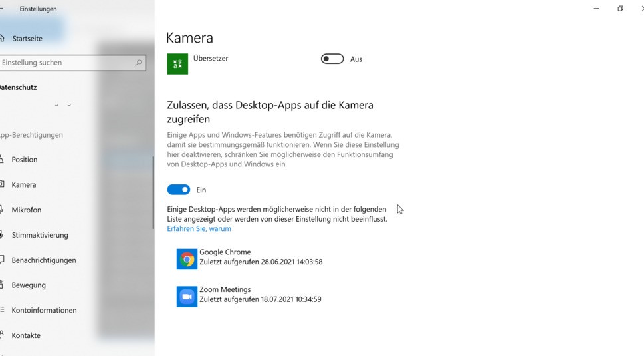
Task: Click the search magnifier icon
Action: [x=138, y=63]
